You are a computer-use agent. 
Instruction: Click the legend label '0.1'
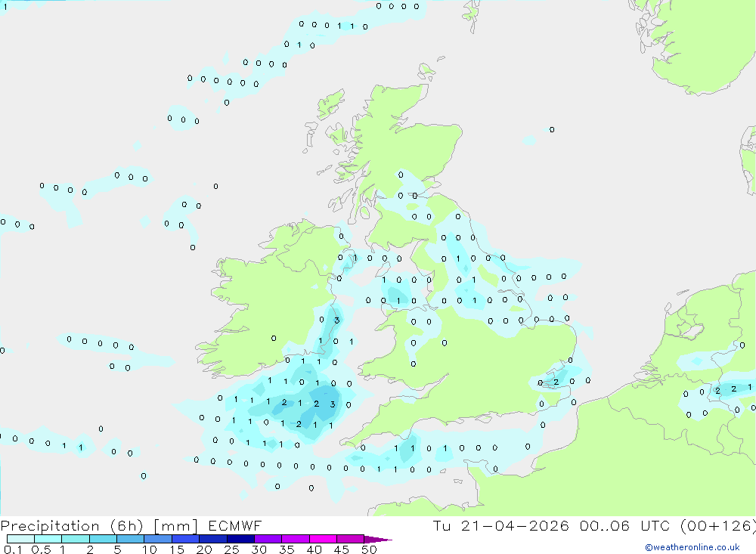pyautogui.click(x=13, y=549)
